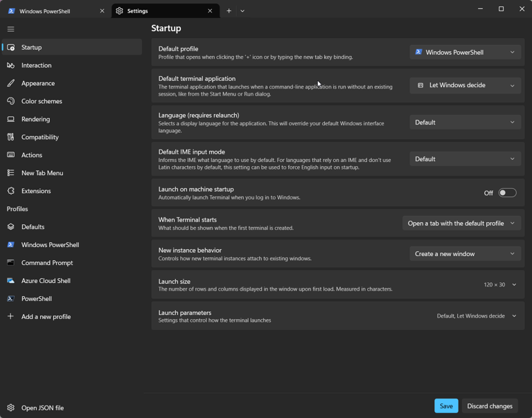Expand the Launch parameters section chevron
Image resolution: width=532 pixels, height=418 pixels.
point(515,316)
